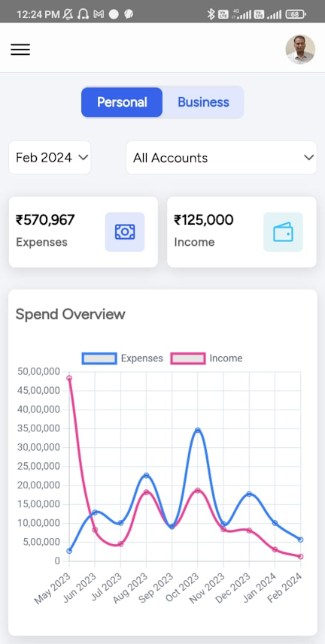The width and height of the screenshot is (325, 644).
Task: Open the ₹570,967 Expenses card
Action: click(83, 231)
